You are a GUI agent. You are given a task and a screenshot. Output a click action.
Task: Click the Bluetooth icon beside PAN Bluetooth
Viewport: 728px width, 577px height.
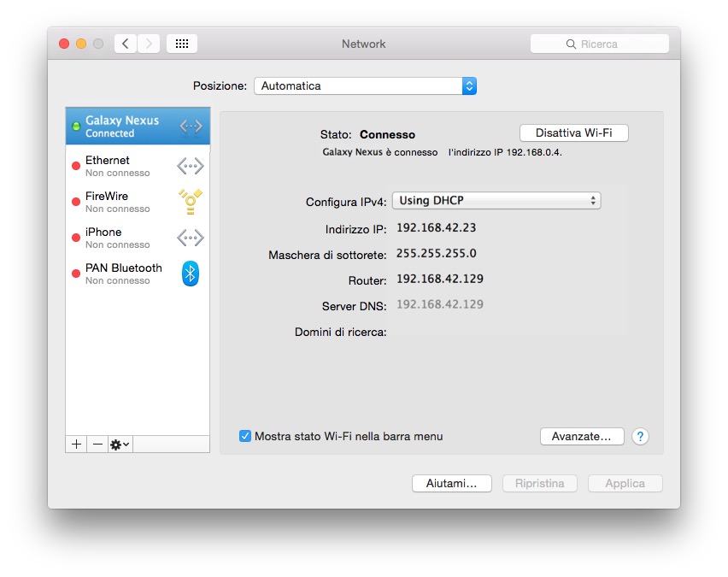190,274
